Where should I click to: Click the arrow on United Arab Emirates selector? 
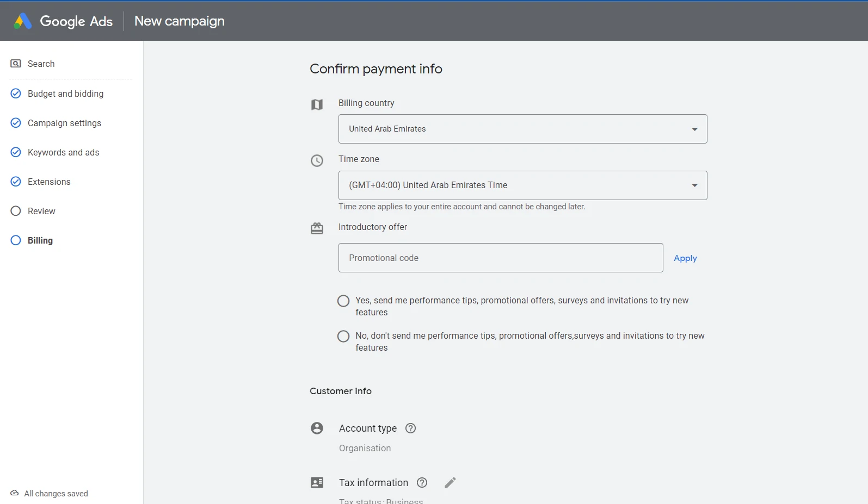(694, 129)
